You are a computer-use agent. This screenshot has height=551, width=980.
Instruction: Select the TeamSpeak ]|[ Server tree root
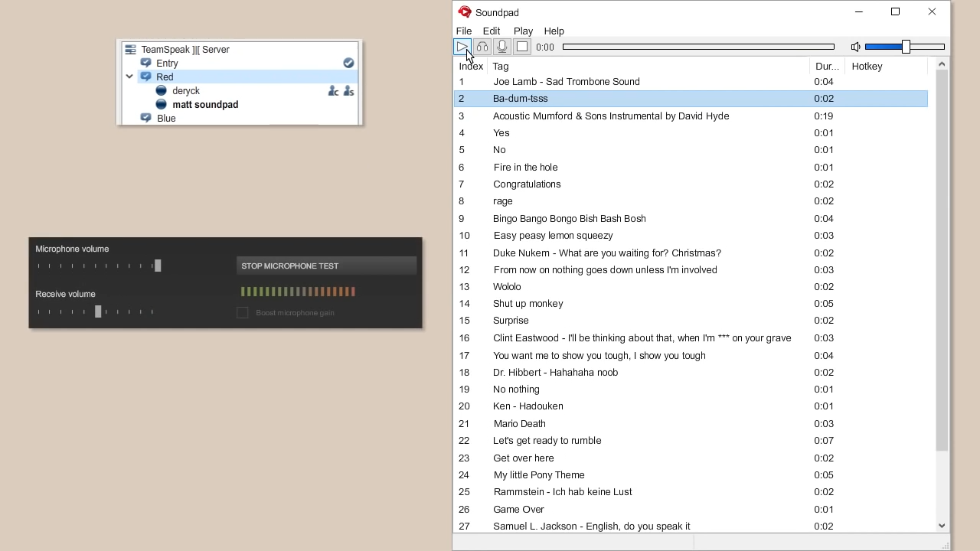(x=185, y=50)
